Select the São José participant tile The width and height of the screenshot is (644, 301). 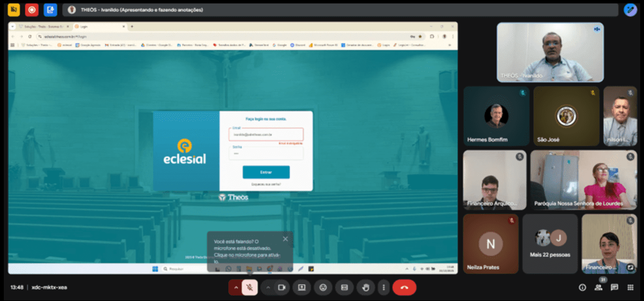(566, 116)
